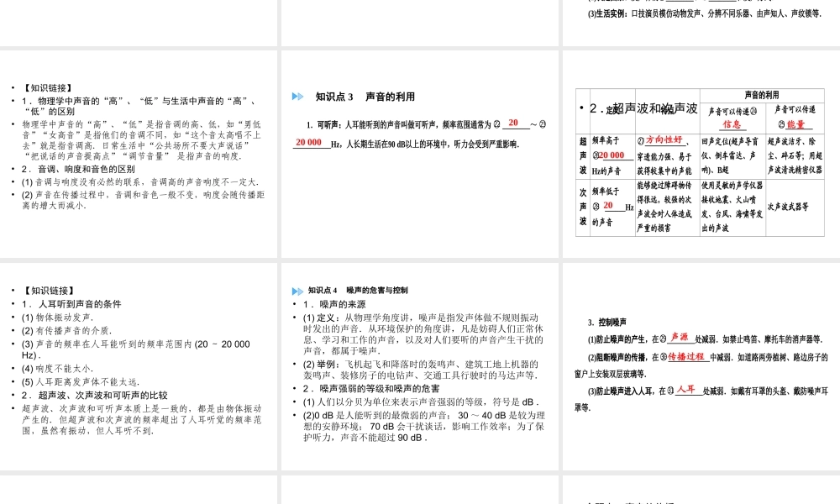Image resolution: width=840 pixels, height=504 pixels.
Task: Click heading 1. 物理学中声音的"高"、"低"
Action: tap(139, 106)
